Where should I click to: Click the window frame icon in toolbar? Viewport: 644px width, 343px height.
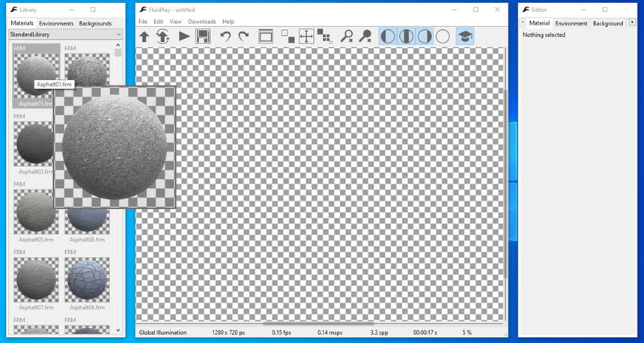click(x=266, y=37)
